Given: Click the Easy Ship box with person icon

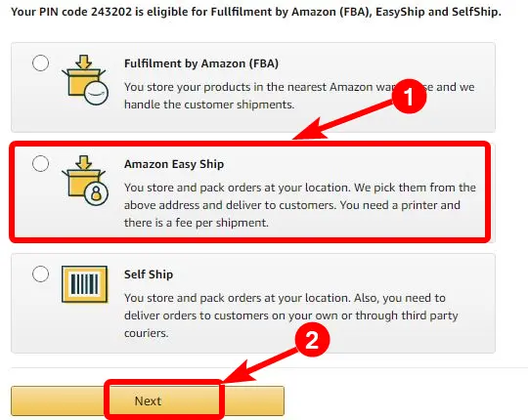Looking at the screenshot, I should [85, 181].
